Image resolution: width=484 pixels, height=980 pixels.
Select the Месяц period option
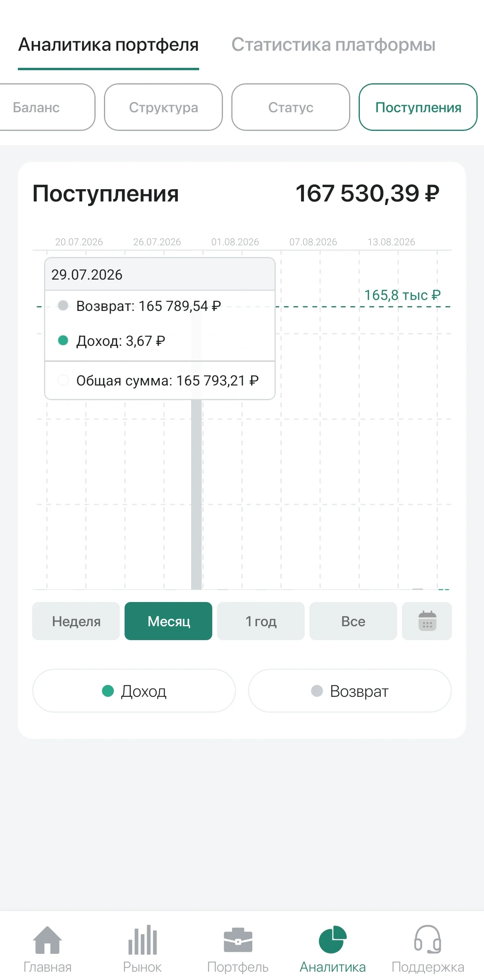[168, 621]
